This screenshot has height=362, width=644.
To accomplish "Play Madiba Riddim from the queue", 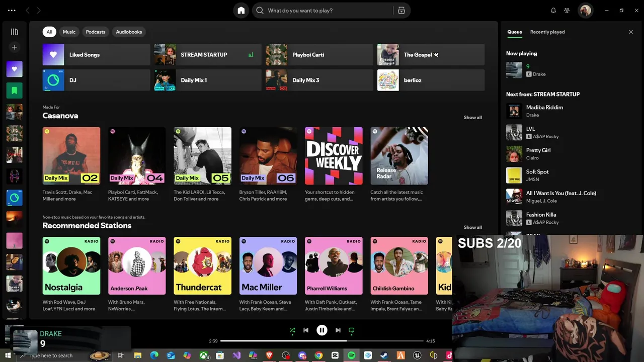I will [571, 111].
